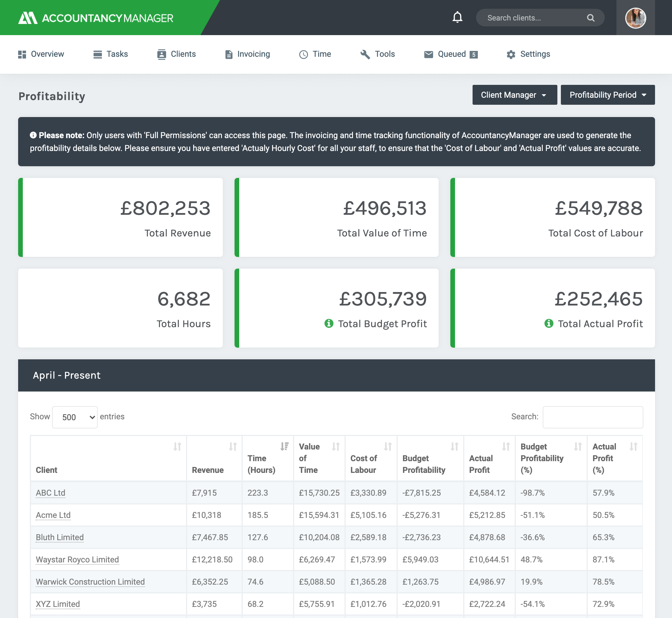The height and width of the screenshot is (618, 672).
Task: Click the Clients contact icon
Action: (162, 54)
